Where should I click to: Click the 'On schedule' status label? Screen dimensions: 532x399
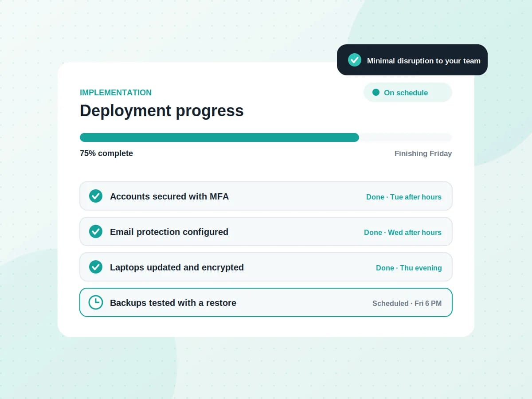pos(406,93)
